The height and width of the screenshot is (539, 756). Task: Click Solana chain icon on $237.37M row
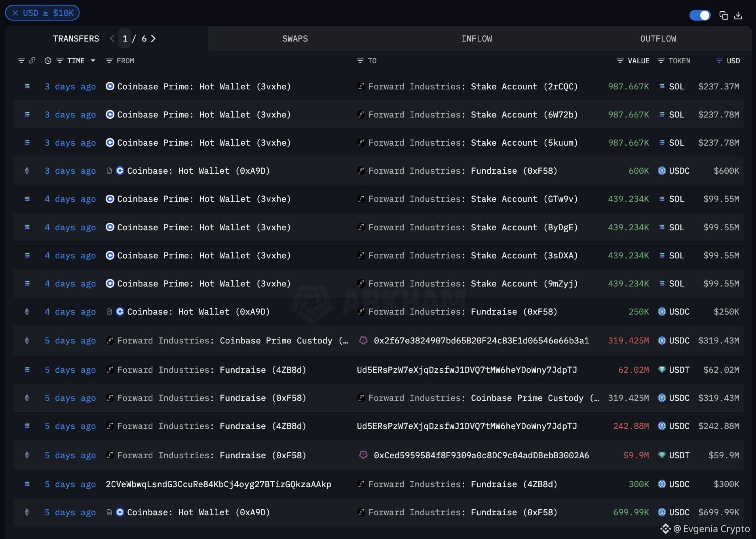pyautogui.click(x=27, y=86)
